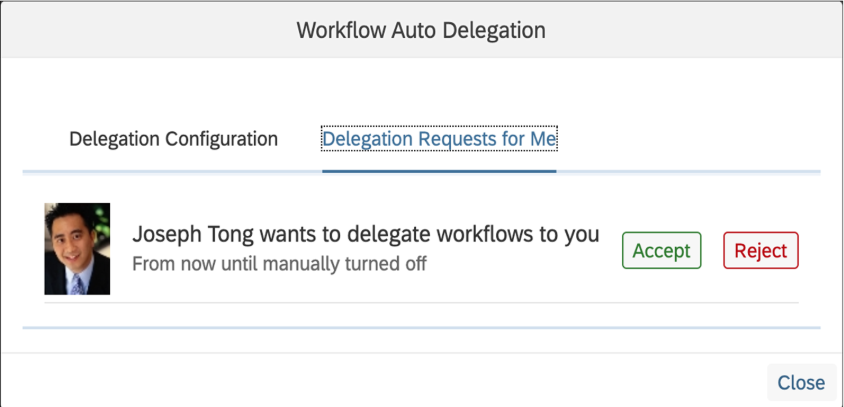The width and height of the screenshot is (844, 407).
Task: Click the Workflow Auto Delegation dialog title
Action: 421,30
